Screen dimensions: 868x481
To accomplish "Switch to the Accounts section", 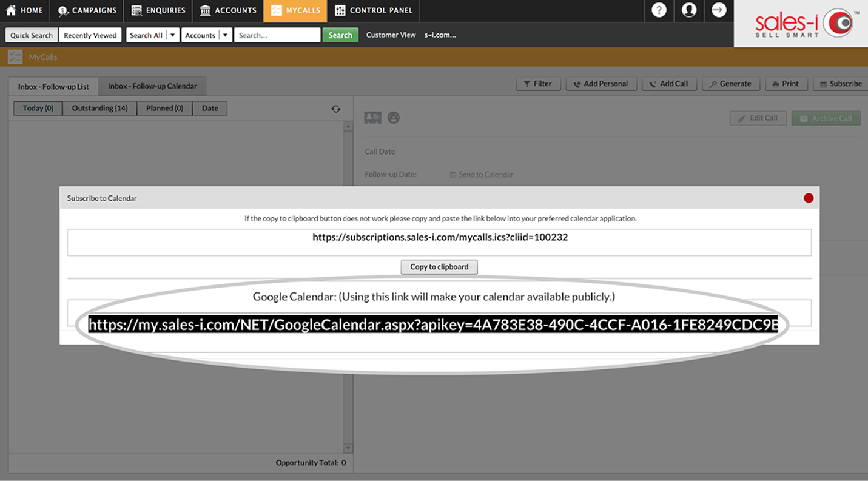I will pos(228,10).
